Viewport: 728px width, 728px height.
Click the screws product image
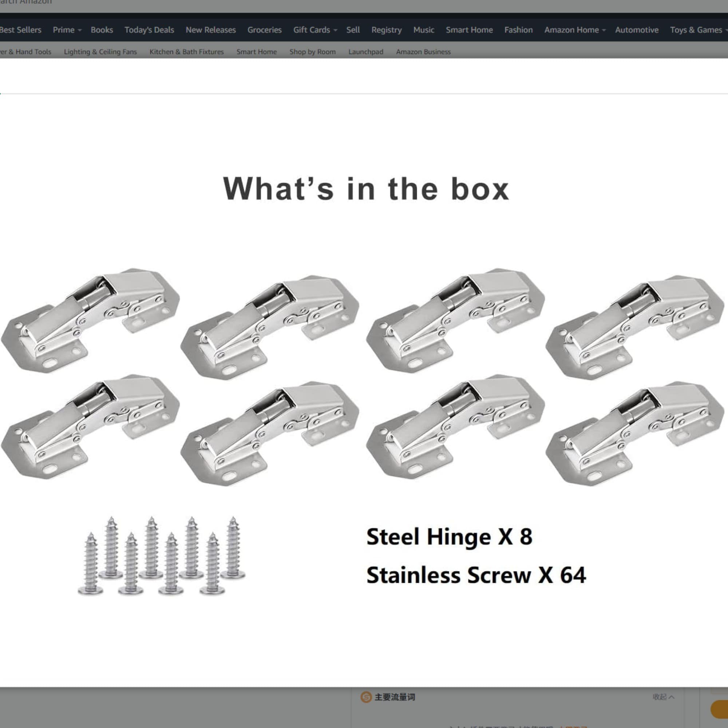pyautogui.click(x=162, y=556)
